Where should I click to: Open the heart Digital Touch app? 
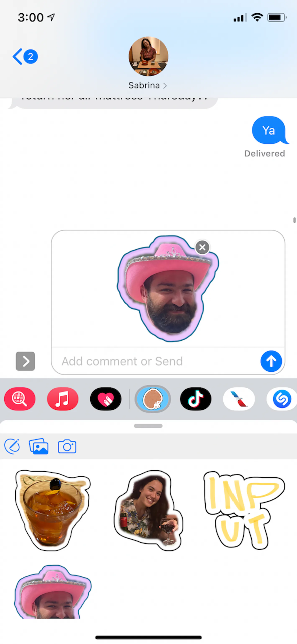pos(106,399)
